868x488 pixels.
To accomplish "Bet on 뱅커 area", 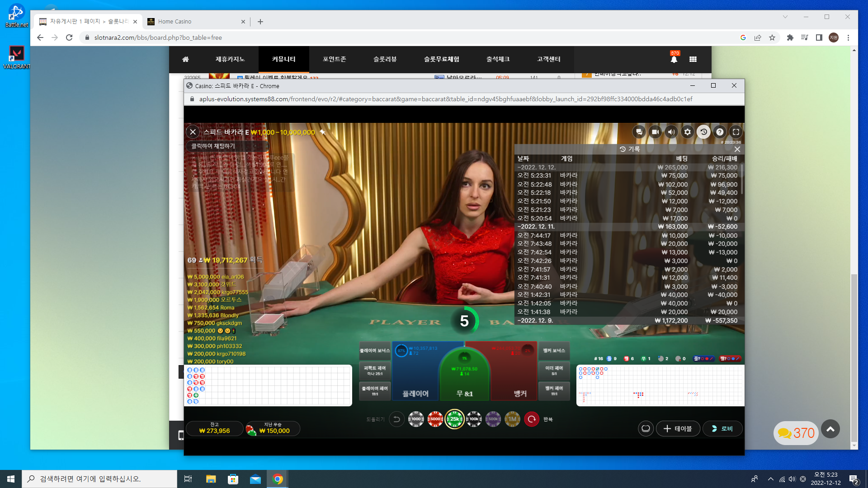I will pyautogui.click(x=515, y=372).
